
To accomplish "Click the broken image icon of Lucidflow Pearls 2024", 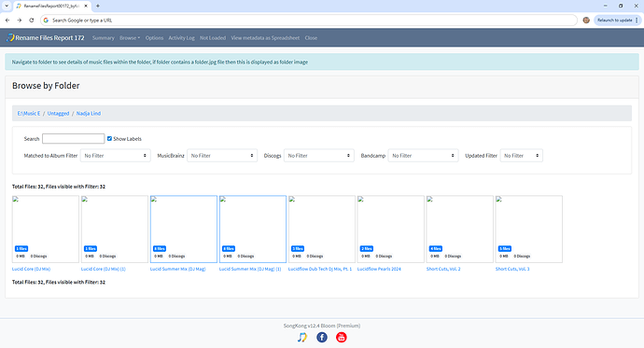I will [360, 200].
